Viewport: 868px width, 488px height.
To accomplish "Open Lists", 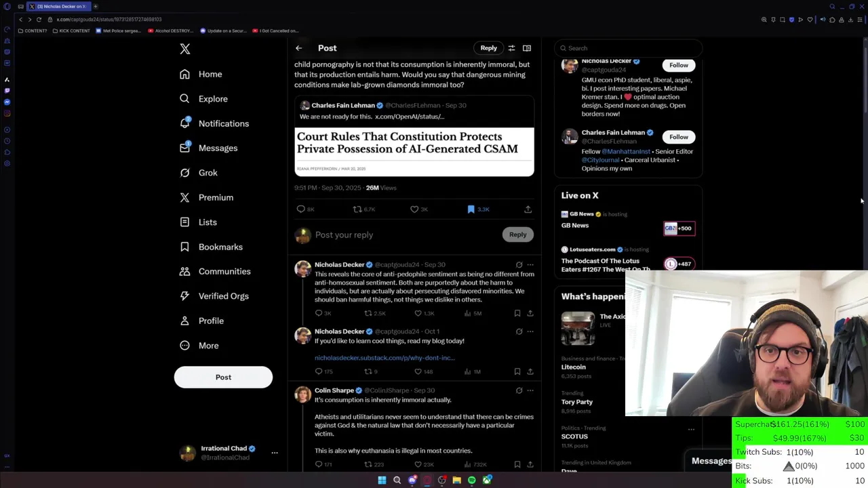I will tap(199, 222).
